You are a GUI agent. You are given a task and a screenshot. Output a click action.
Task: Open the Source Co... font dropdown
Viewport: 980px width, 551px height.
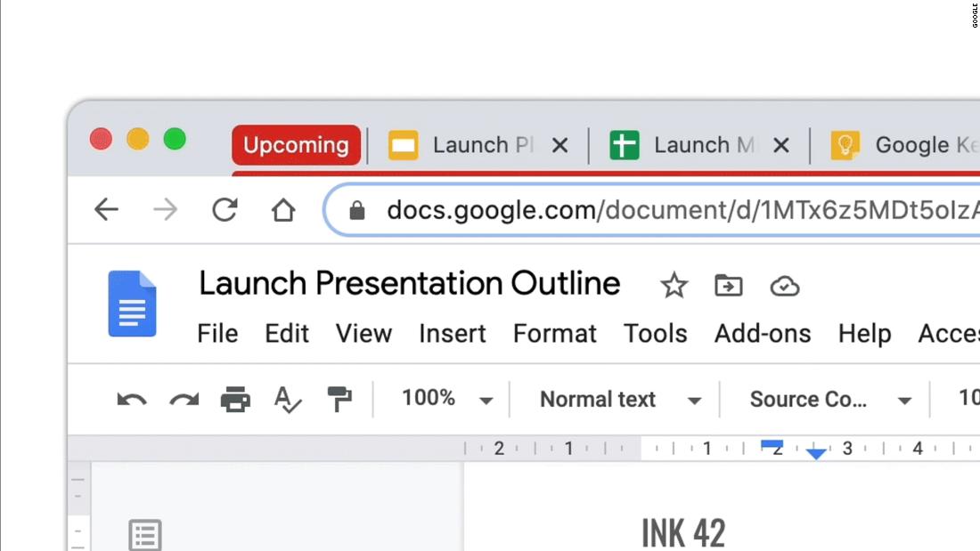pos(830,399)
